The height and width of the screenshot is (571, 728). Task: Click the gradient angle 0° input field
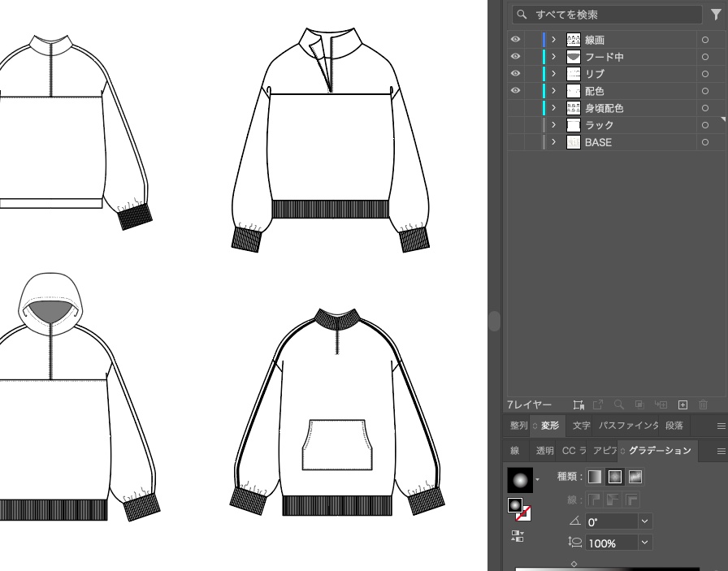[612, 521]
